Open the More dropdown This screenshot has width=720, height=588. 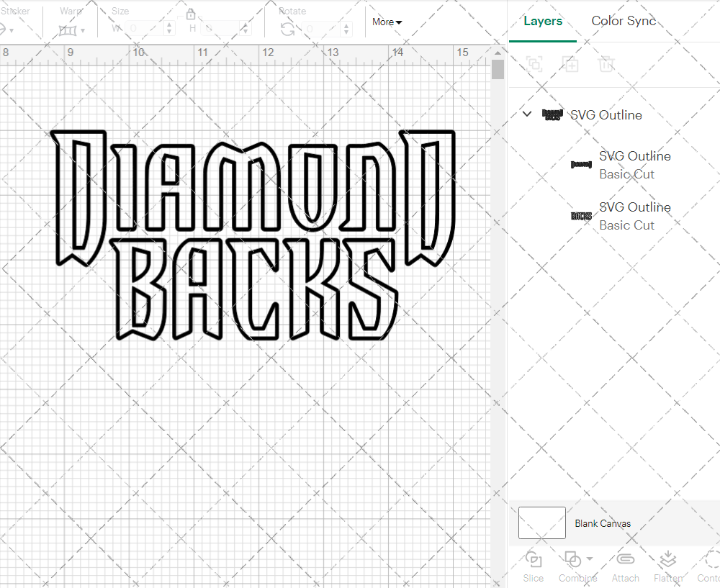pyautogui.click(x=387, y=22)
